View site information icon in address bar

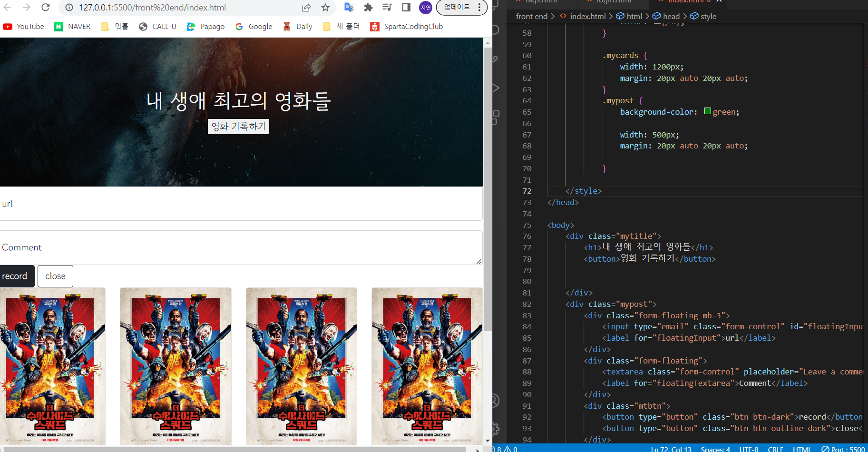(69, 8)
